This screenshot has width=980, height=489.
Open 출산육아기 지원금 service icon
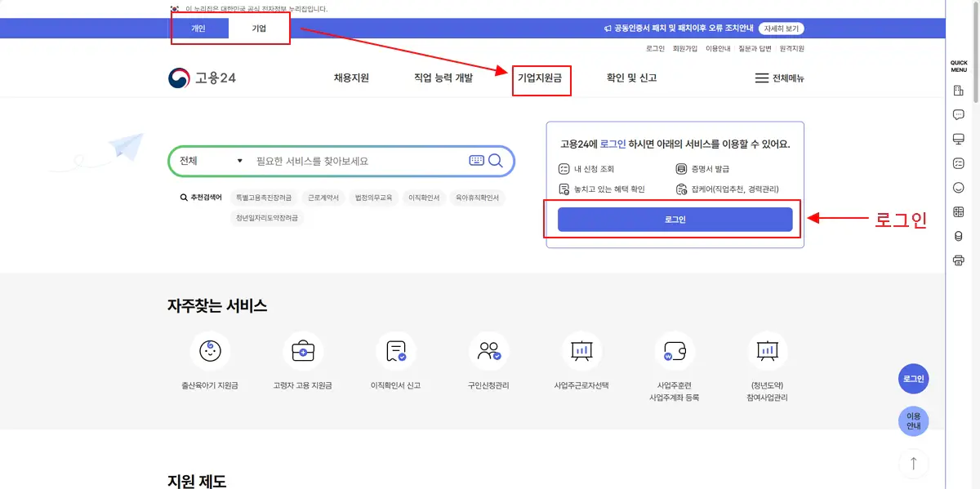coord(211,352)
